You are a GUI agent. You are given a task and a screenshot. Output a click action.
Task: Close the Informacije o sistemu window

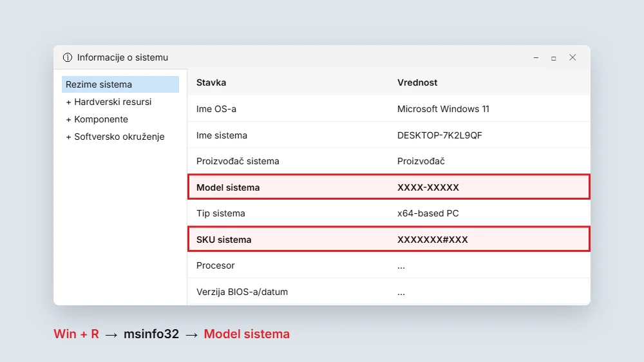pyautogui.click(x=573, y=57)
